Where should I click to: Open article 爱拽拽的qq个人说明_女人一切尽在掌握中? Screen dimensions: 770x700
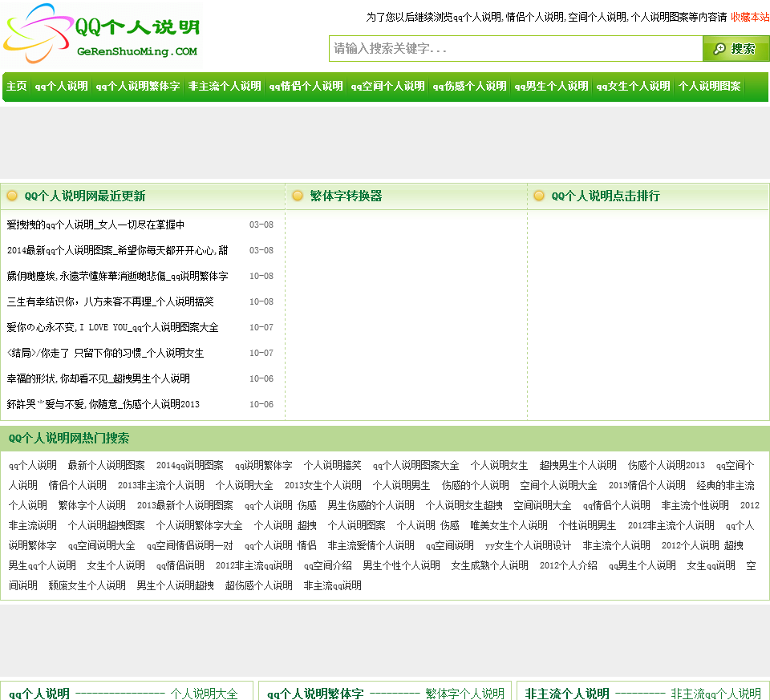[95, 225]
